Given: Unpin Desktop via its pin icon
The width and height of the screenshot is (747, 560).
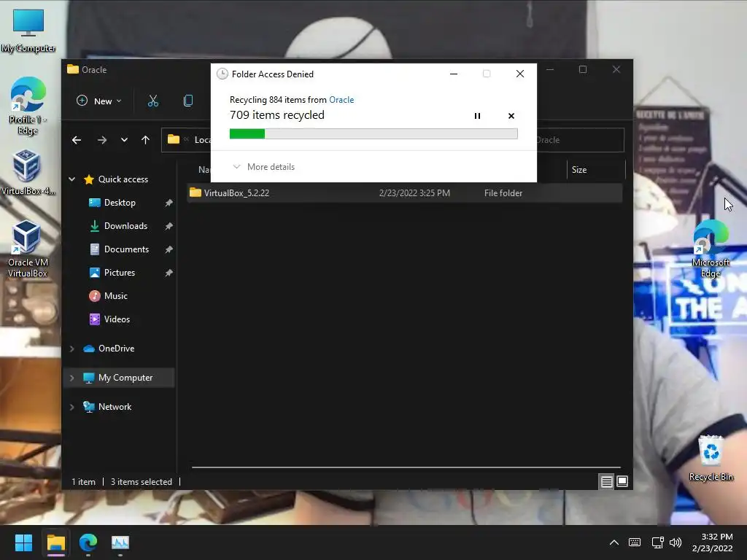Looking at the screenshot, I should pyautogui.click(x=169, y=203).
